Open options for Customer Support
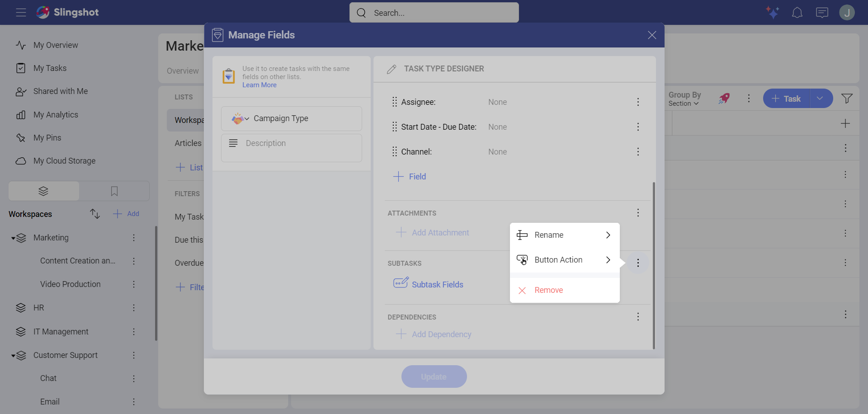 pos(134,355)
